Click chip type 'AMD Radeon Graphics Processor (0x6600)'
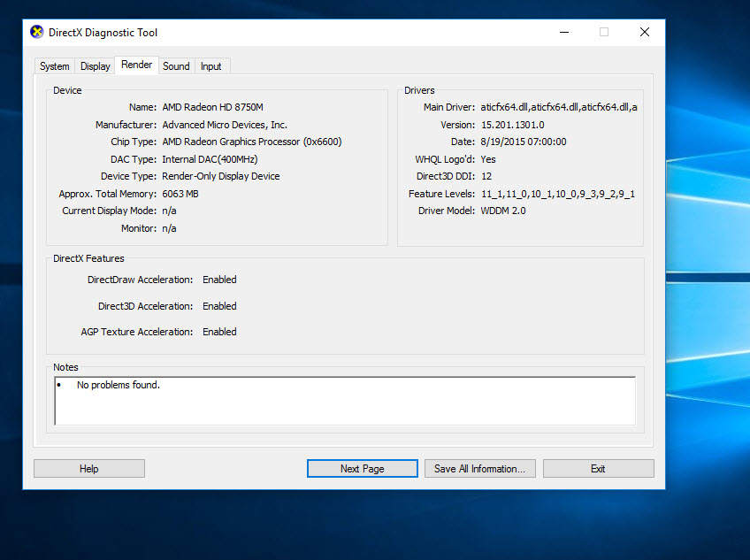 252,142
